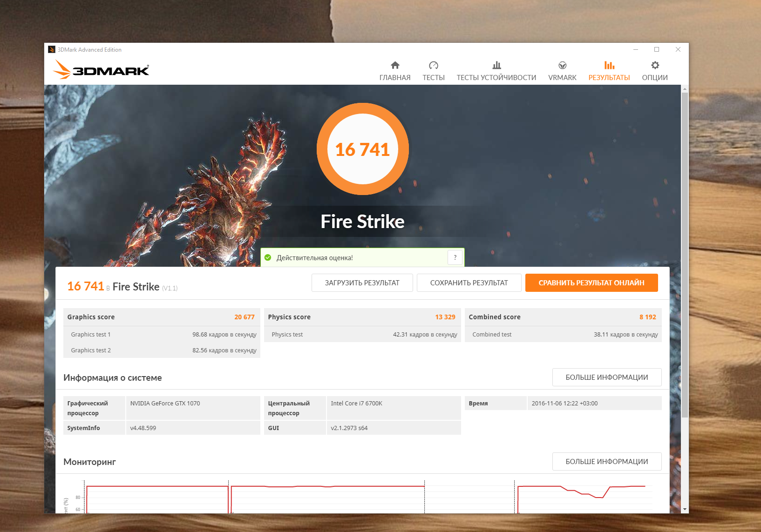Click the Информация о системе heading
Viewport: 761px width, 532px height.
tap(113, 378)
